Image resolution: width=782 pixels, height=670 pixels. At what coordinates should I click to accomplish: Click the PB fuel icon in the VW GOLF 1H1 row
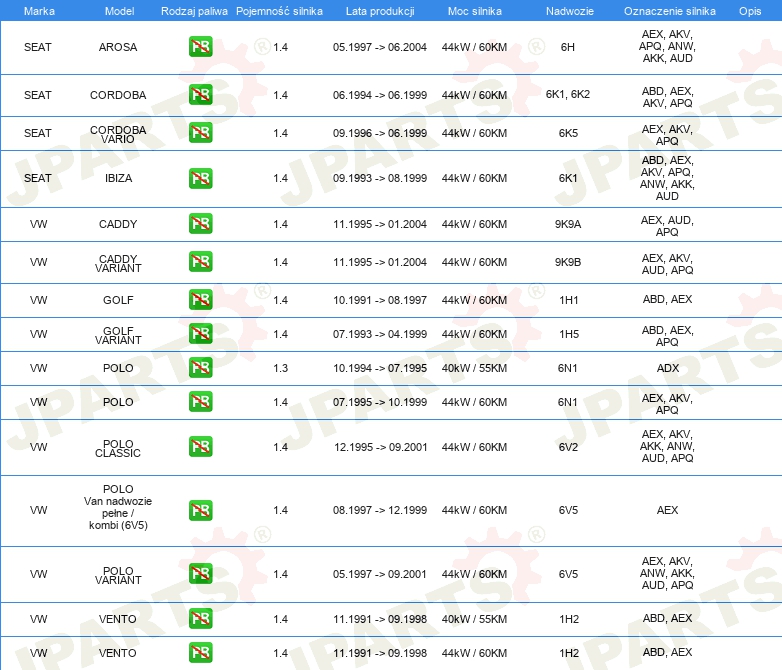click(x=200, y=300)
